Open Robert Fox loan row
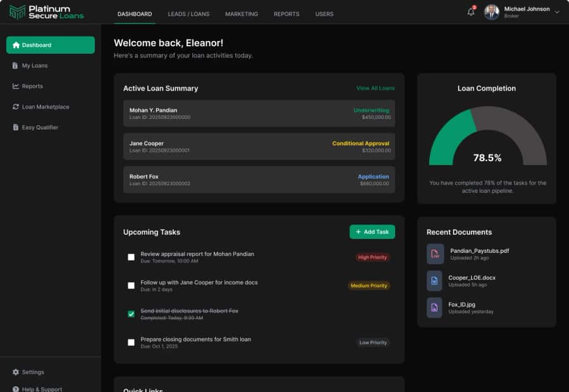569x392 pixels. point(259,180)
